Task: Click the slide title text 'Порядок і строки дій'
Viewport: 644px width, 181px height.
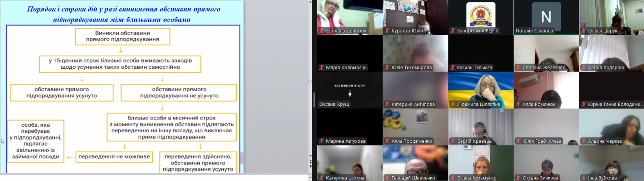Action: pyautogui.click(x=124, y=9)
